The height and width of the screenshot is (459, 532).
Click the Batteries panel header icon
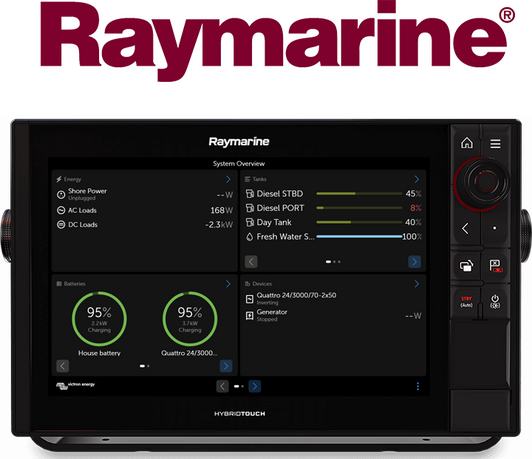click(x=59, y=284)
